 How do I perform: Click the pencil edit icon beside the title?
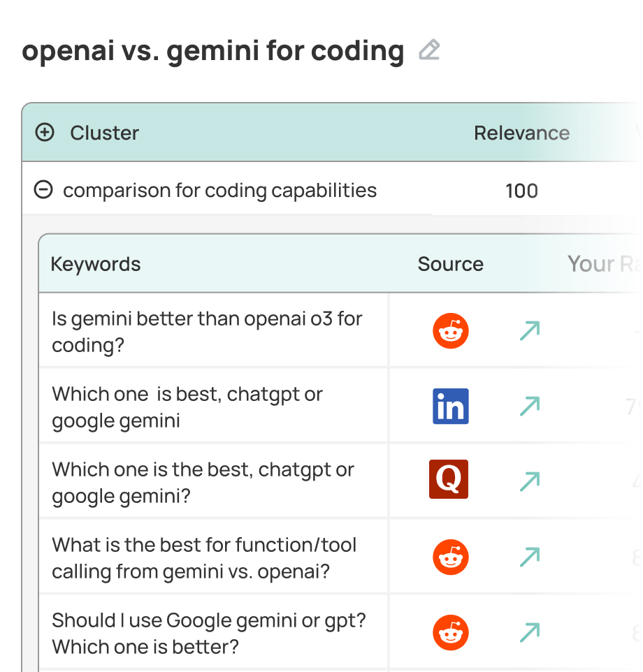click(x=429, y=50)
